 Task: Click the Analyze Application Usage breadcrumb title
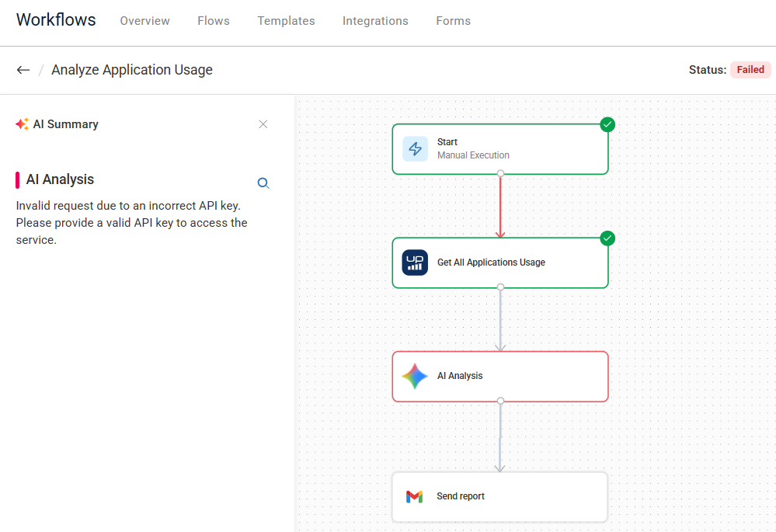point(131,69)
